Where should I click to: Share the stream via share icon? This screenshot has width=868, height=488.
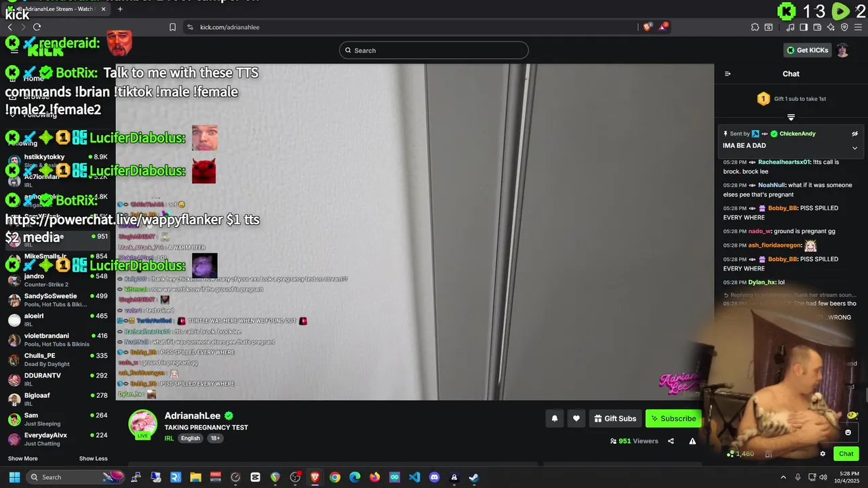pos(671,441)
